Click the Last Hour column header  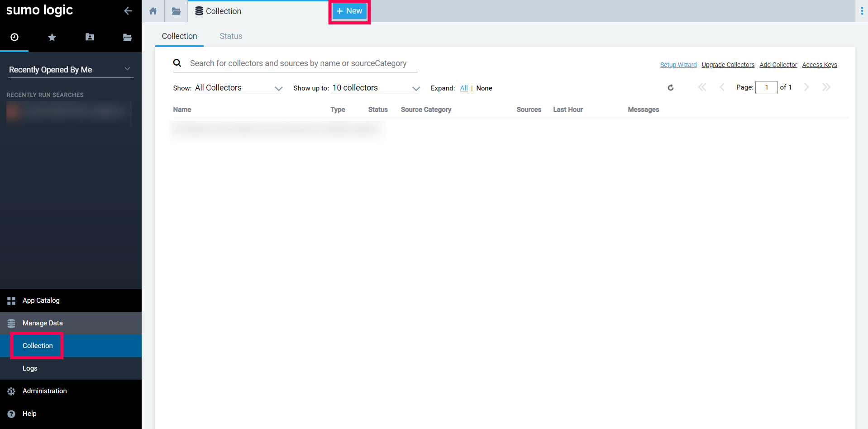click(x=568, y=110)
